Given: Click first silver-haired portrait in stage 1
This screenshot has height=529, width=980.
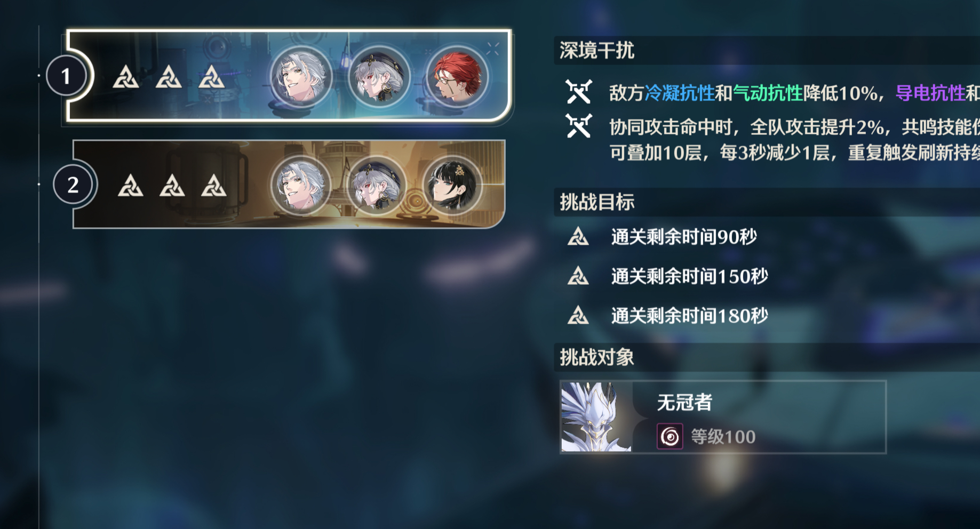Looking at the screenshot, I should [301, 76].
